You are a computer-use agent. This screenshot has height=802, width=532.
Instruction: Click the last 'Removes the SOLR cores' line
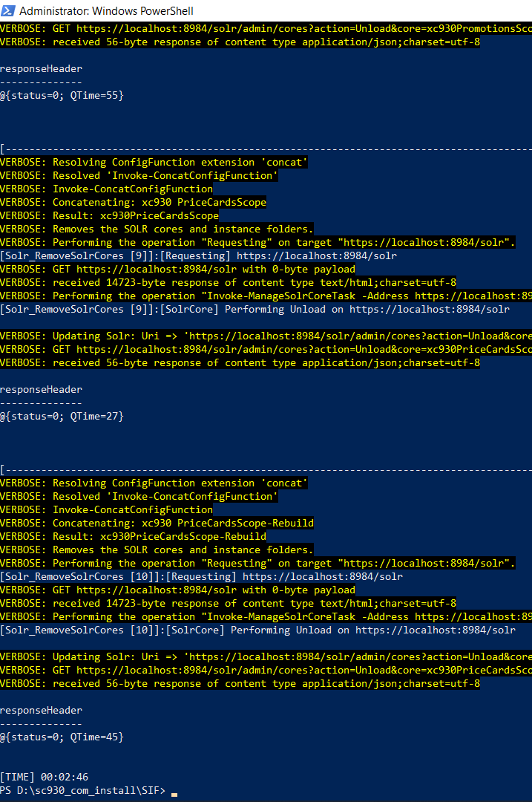click(x=157, y=550)
